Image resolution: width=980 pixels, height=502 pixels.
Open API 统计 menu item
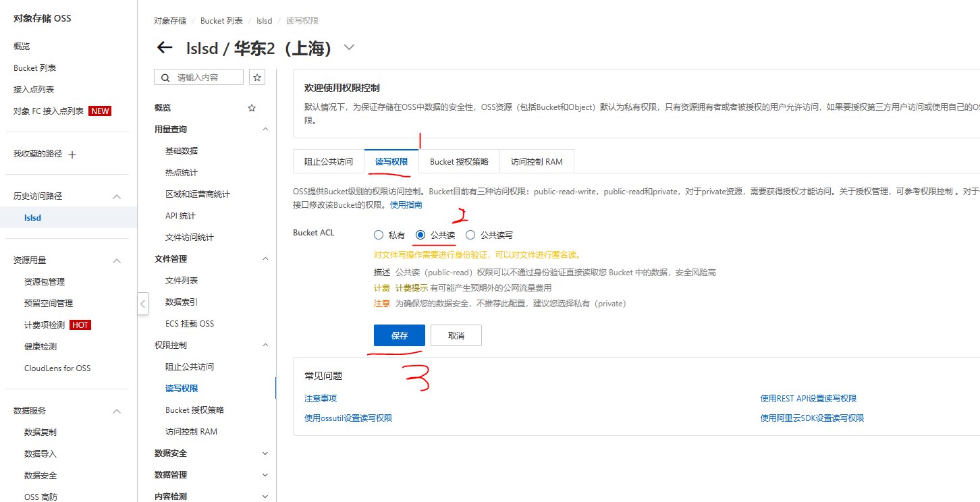(x=181, y=216)
